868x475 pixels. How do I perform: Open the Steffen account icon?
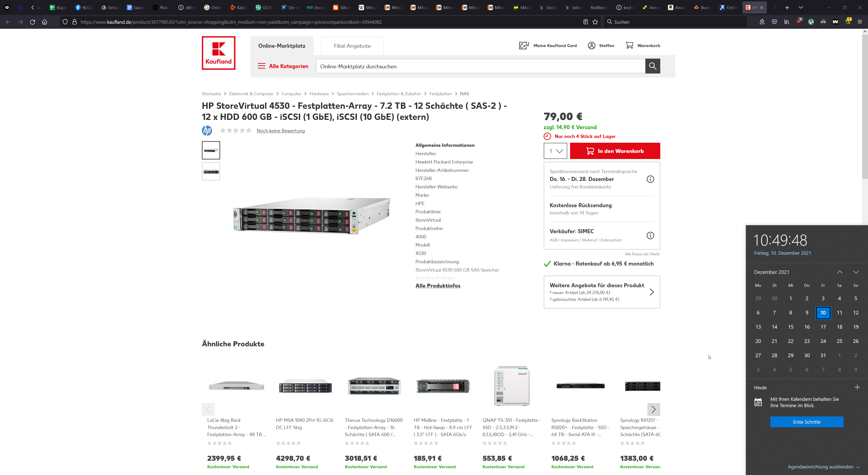tap(591, 45)
